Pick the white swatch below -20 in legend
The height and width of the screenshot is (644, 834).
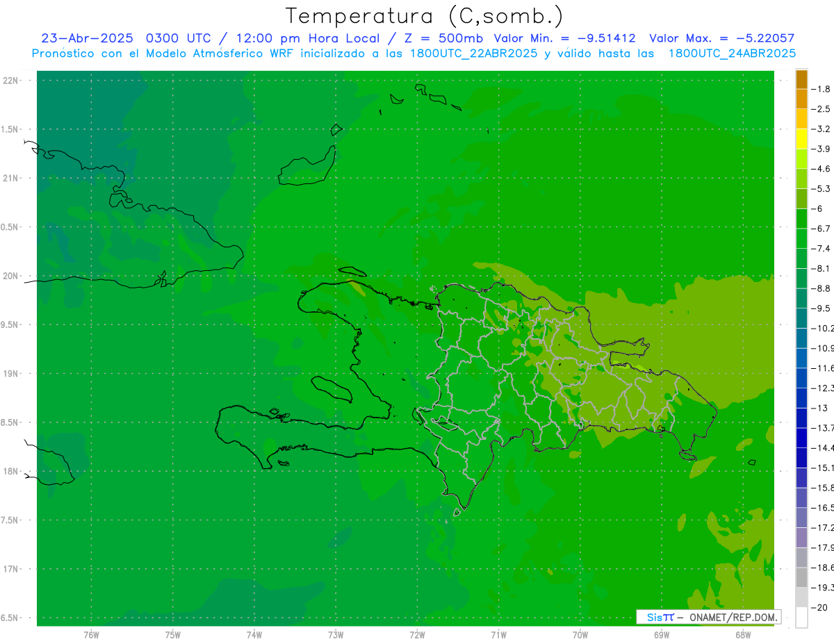coord(801,617)
